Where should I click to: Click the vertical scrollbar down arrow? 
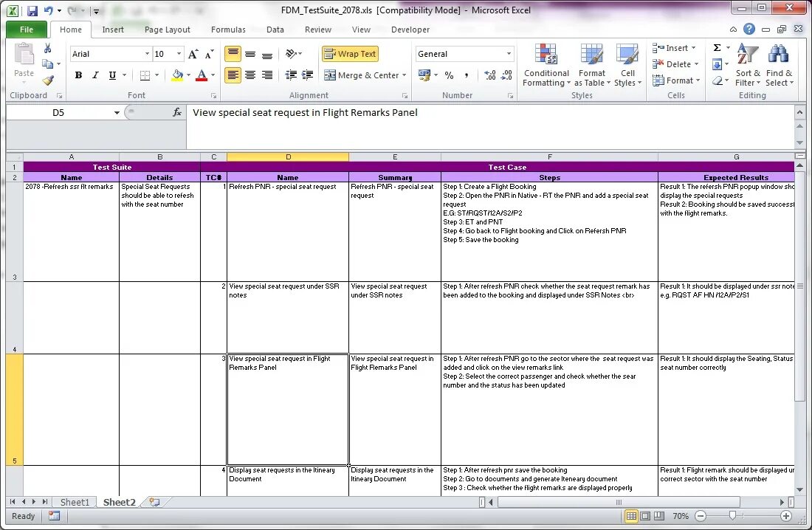(x=800, y=489)
